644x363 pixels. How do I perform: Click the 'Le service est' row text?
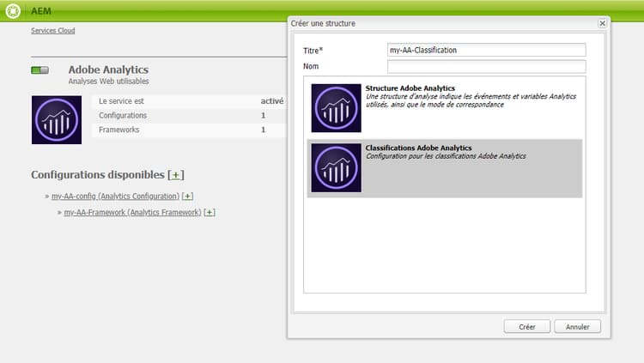click(x=121, y=101)
